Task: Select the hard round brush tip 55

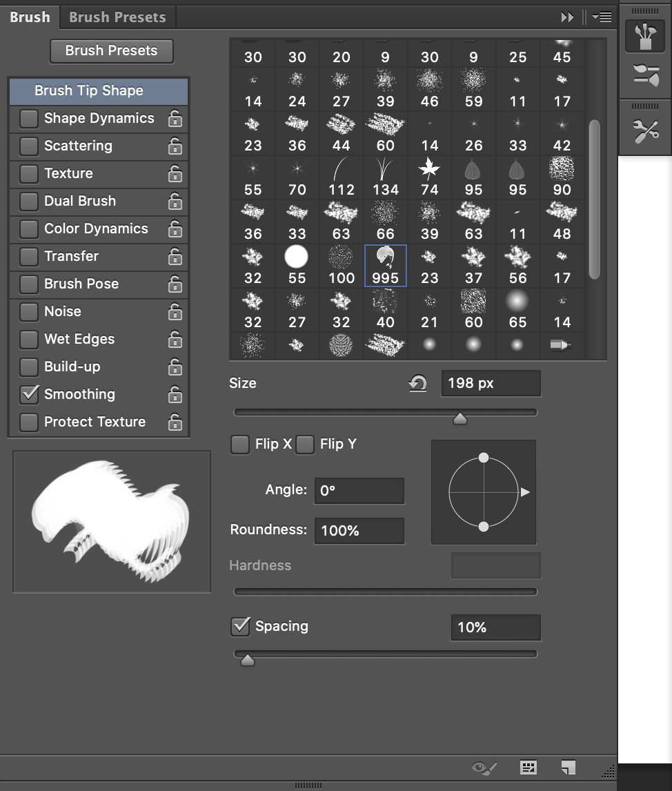Action: pyautogui.click(x=297, y=265)
